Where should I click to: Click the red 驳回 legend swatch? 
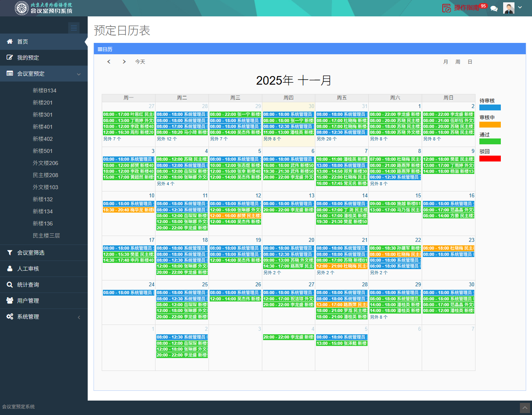pyautogui.click(x=490, y=159)
